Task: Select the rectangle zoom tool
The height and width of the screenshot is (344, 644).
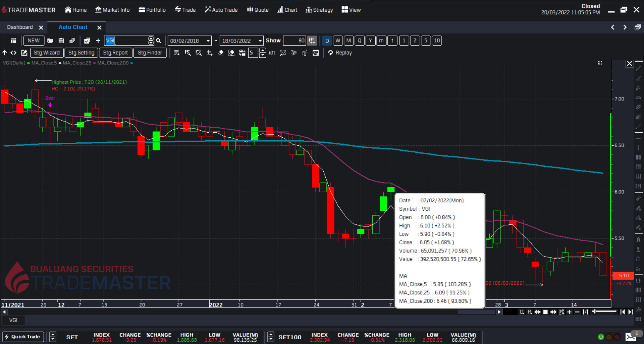Action: [x=199, y=53]
